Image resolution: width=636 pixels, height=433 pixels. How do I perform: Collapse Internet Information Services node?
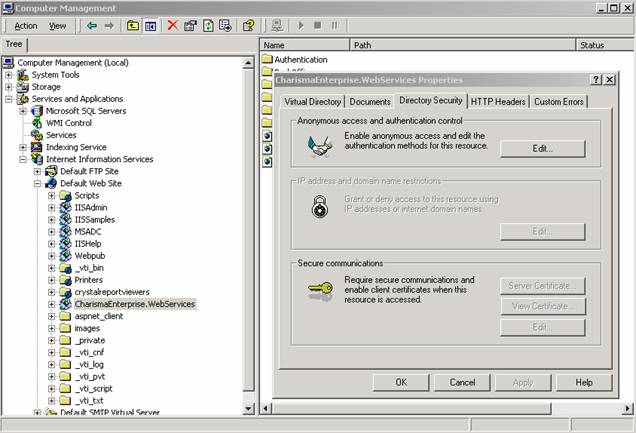click(x=23, y=159)
